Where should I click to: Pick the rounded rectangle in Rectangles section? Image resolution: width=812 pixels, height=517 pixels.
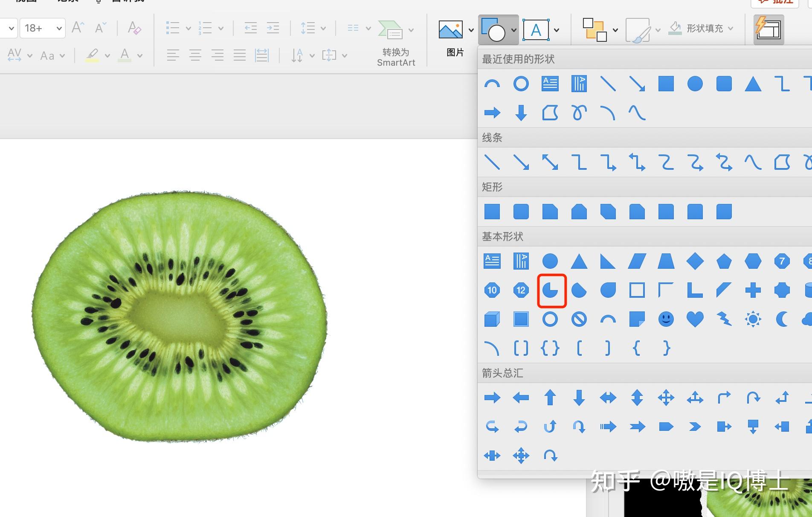pos(521,212)
